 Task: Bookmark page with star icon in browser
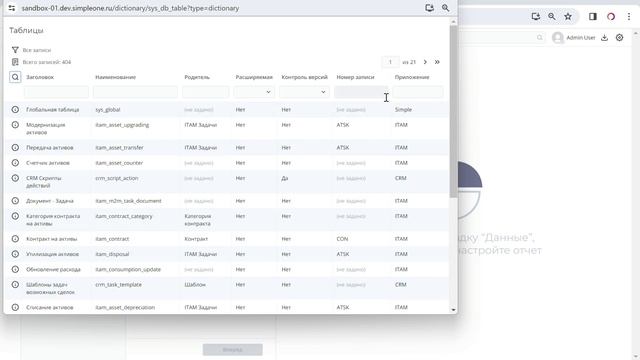pos(568,16)
